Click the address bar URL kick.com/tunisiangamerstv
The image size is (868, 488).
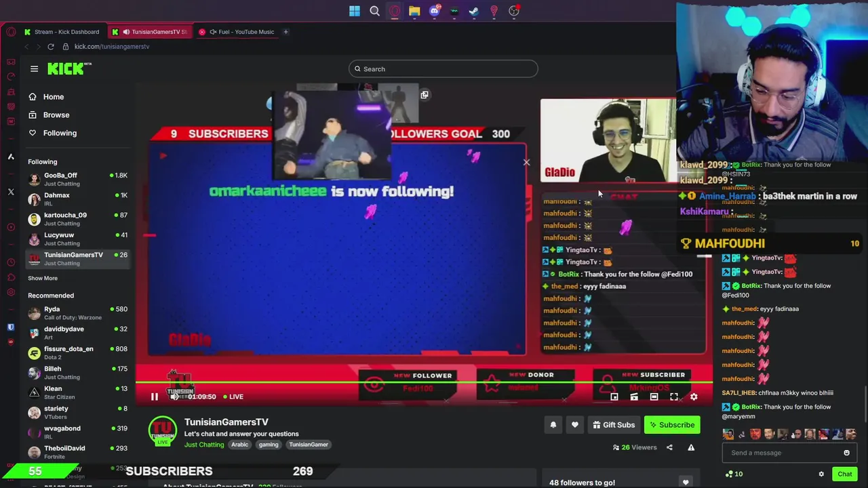(112, 47)
